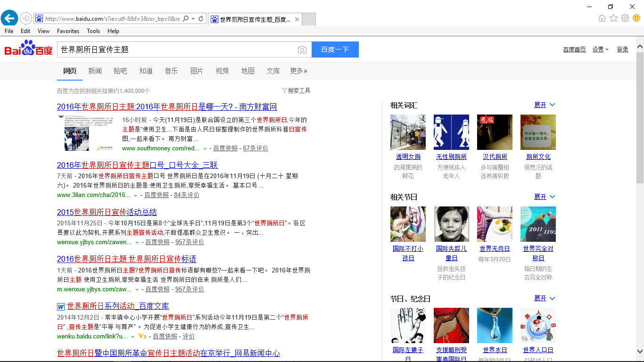Click the 世界无肉日 food thumbnail
644x362 pixels.
(495, 224)
